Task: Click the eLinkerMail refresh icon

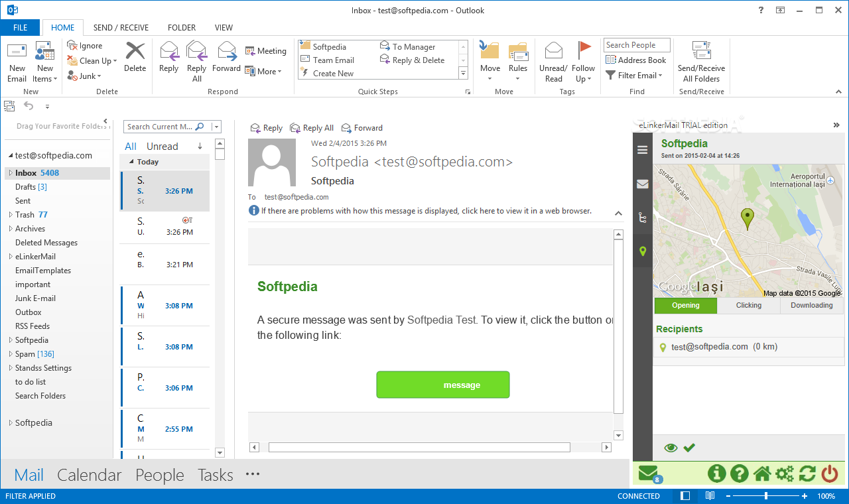Action: [x=807, y=473]
